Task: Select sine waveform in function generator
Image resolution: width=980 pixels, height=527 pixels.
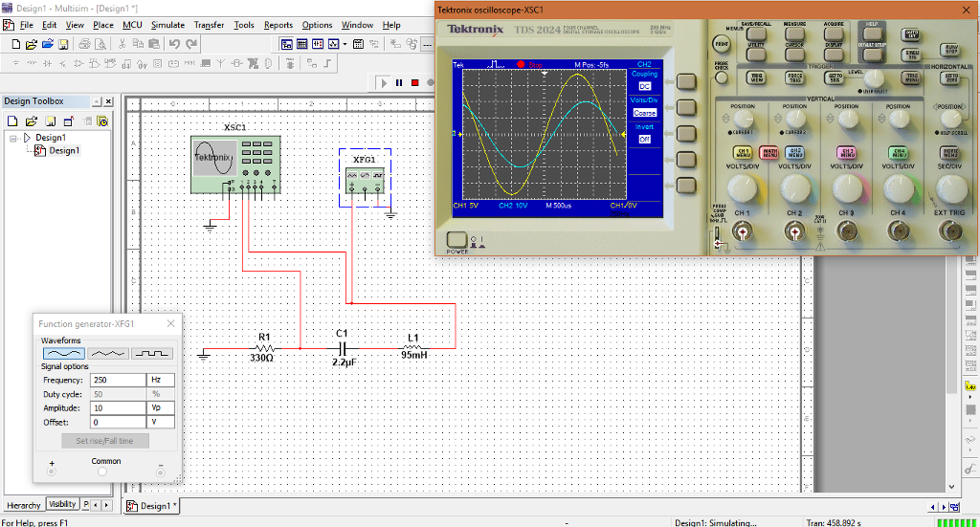Action: [x=64, y=354]
